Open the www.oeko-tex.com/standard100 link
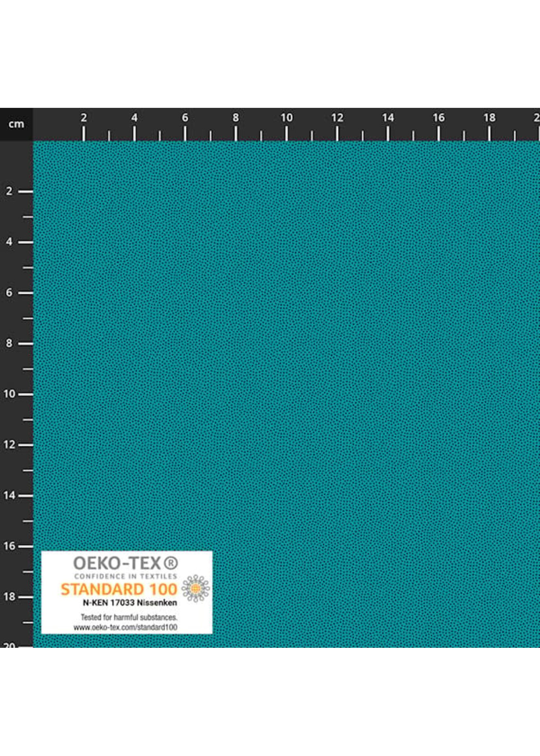Viewport: 540px width, 756px height. coord(128,627)
